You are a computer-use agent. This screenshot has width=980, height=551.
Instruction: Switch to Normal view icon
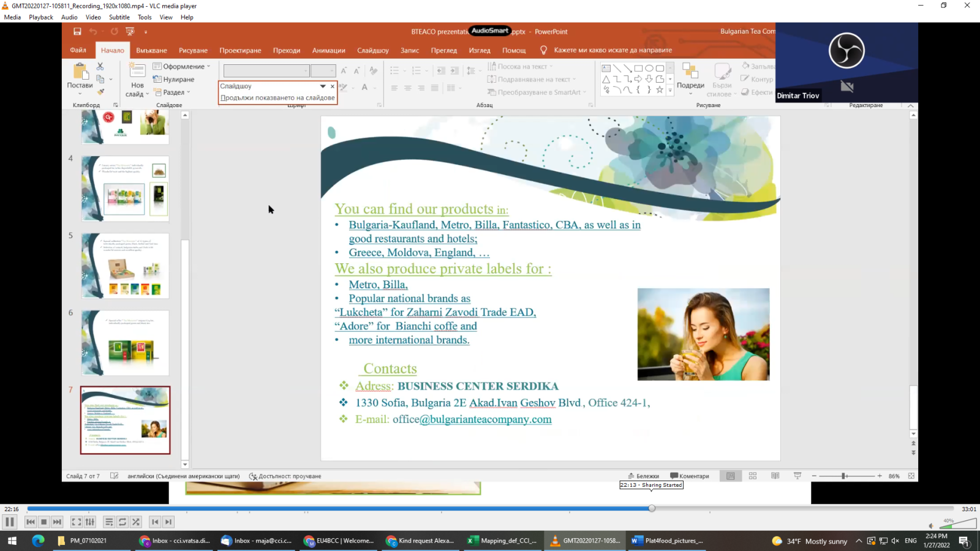click(x=731, y=476)
